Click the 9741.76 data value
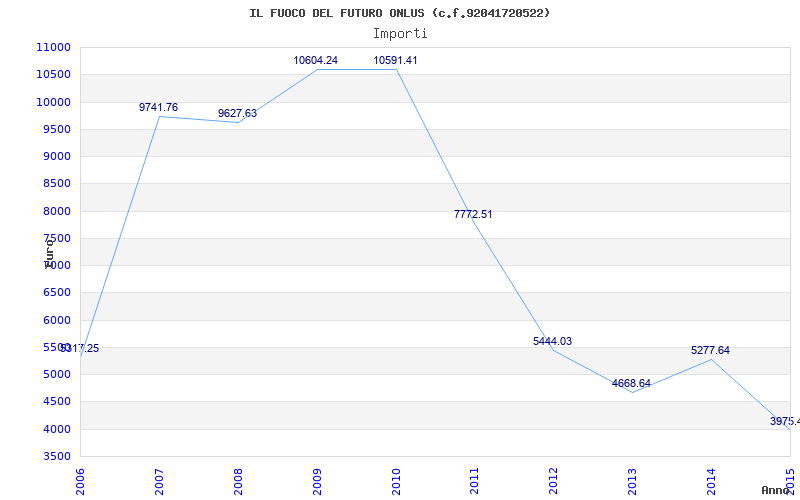 coord(159,107)
